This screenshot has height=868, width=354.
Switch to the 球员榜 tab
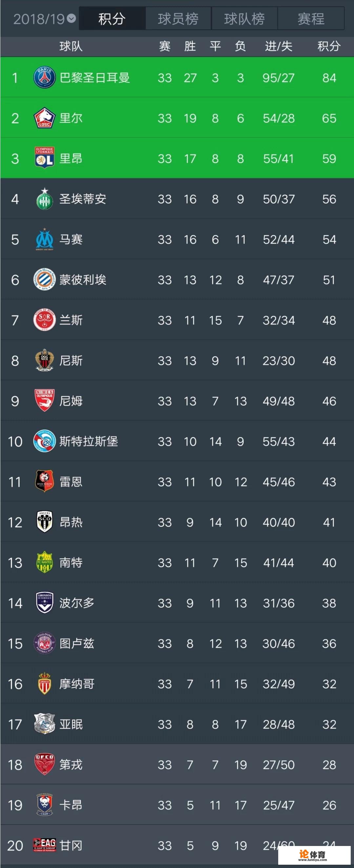point(178,19)
